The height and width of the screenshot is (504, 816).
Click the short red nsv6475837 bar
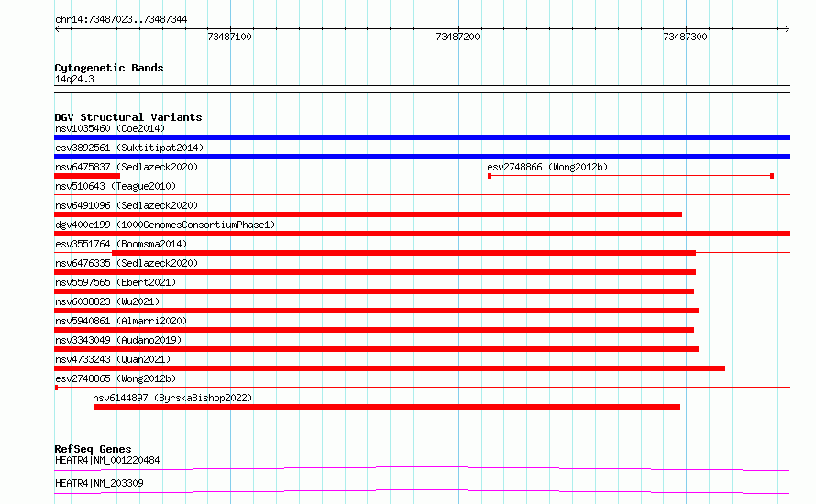(x=87, y=176)
